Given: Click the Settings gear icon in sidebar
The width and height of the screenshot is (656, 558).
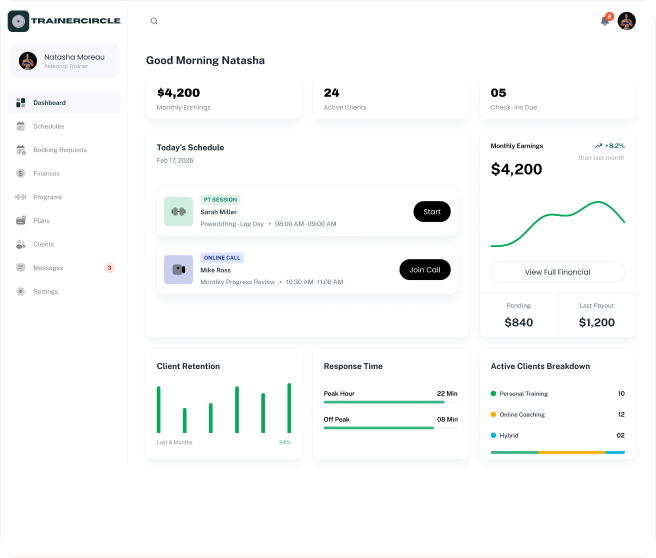Looking at the screenshot, I should [20, 292].
